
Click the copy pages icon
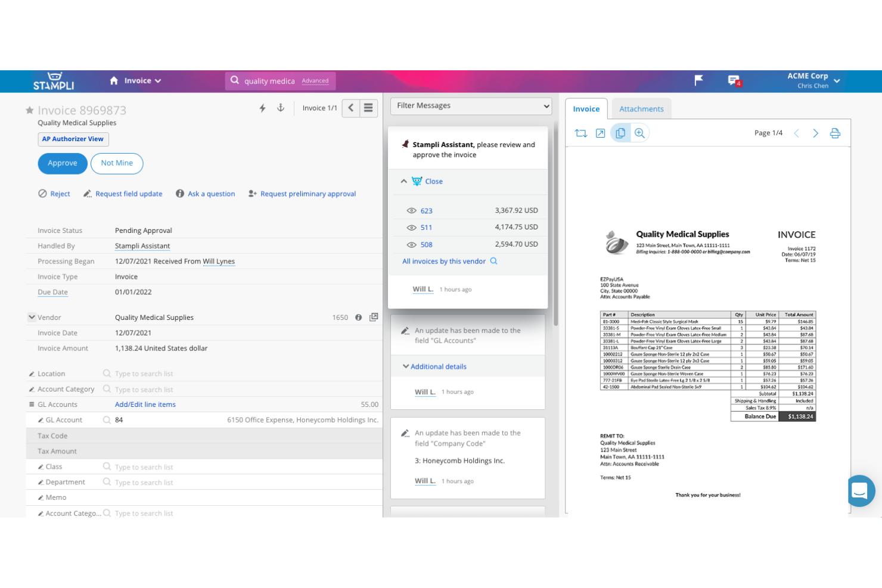click(x=620, y=133)
